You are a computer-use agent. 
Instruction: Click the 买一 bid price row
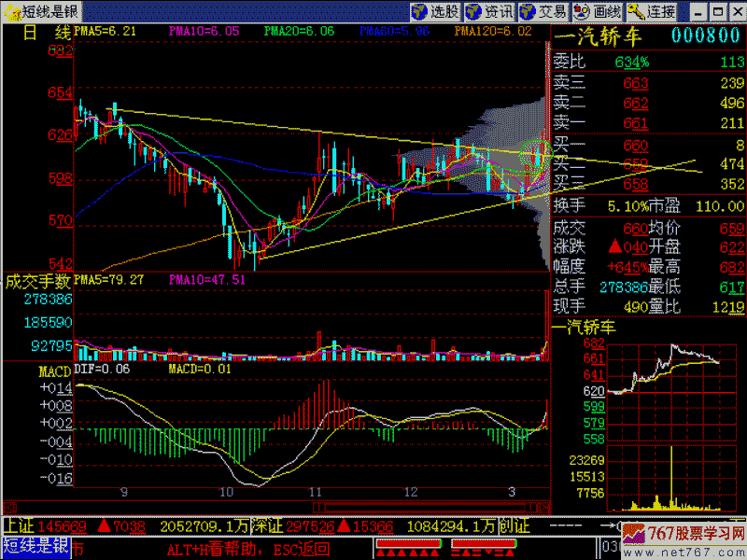click(644, 145)
